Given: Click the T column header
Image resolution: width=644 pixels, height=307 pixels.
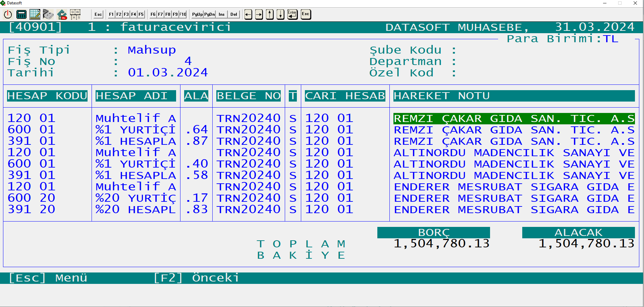Looking at the screenshot, I should [x=293, y=96].
